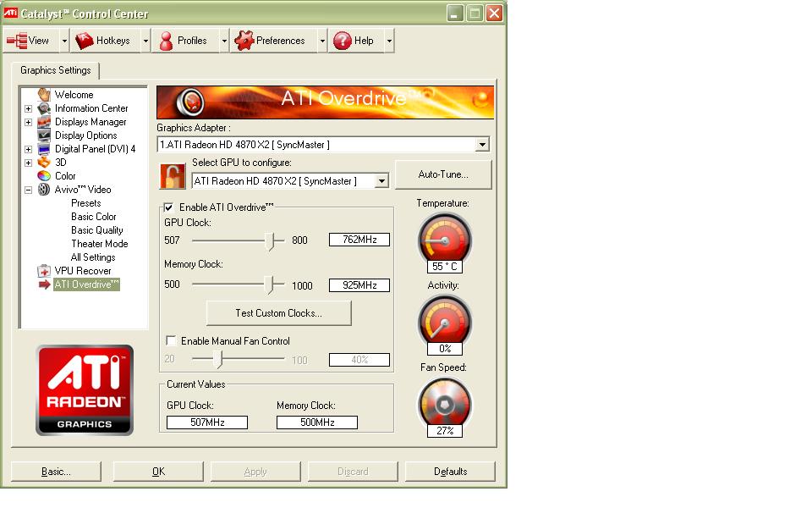Click the Preferences gear icon

(x=244, y=41)
